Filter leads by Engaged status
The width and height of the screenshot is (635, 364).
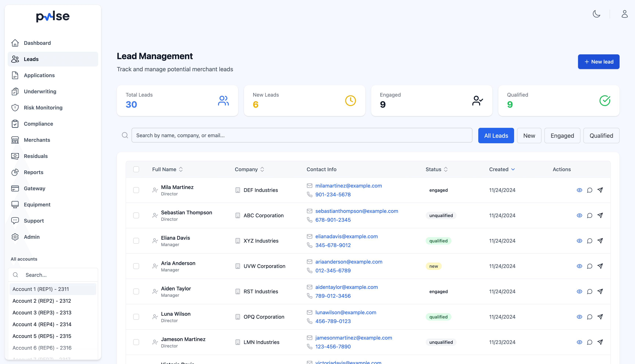pos(562,136)
